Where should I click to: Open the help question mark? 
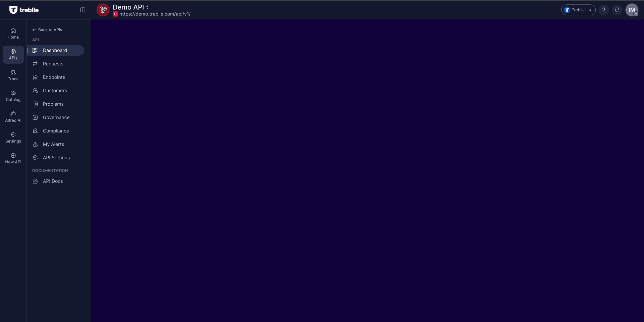click(604, 10)
